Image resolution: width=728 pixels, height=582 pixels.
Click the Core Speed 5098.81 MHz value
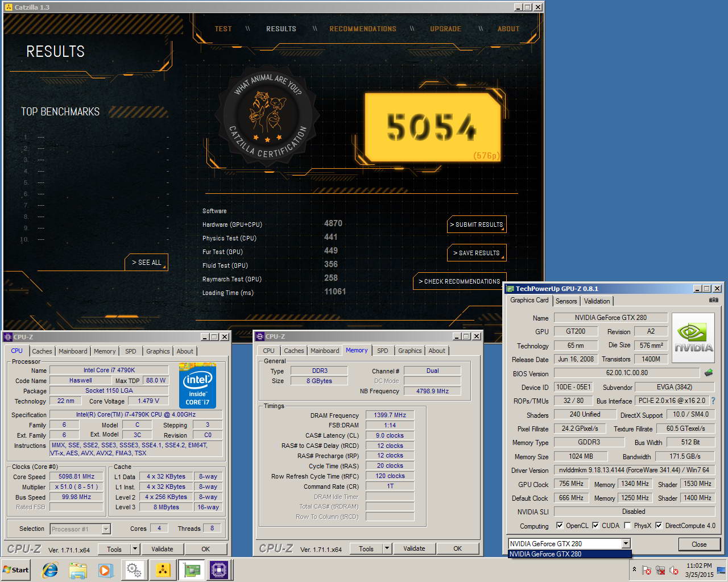click(x=77, y=476)
